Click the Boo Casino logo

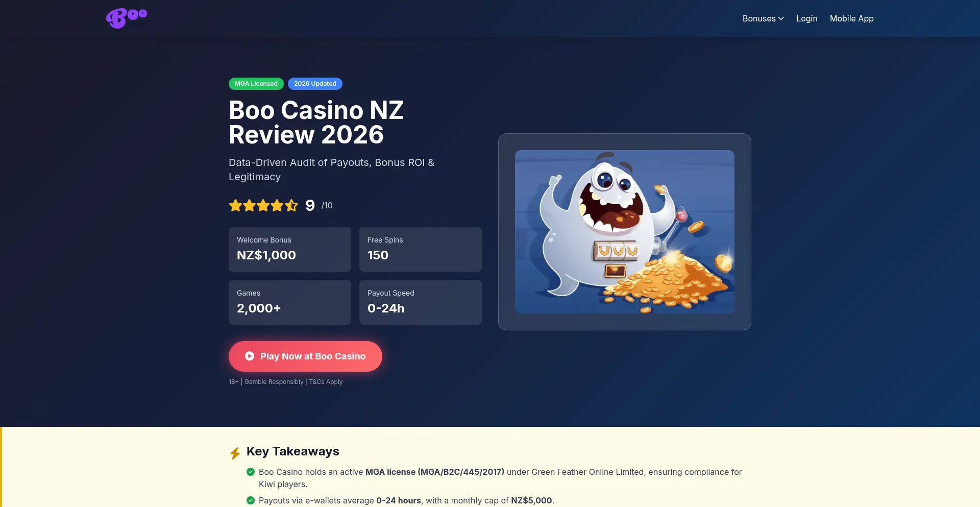tap(126, 18)
